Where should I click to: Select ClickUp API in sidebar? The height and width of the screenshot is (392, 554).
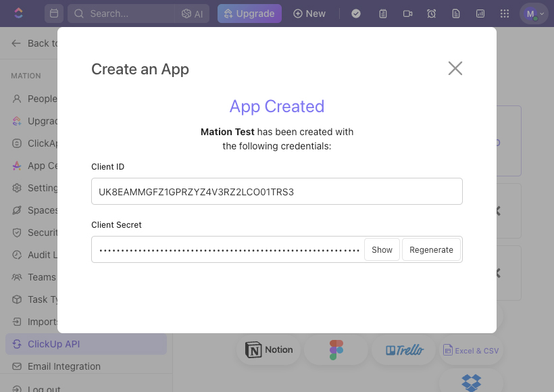coord(86,344)
